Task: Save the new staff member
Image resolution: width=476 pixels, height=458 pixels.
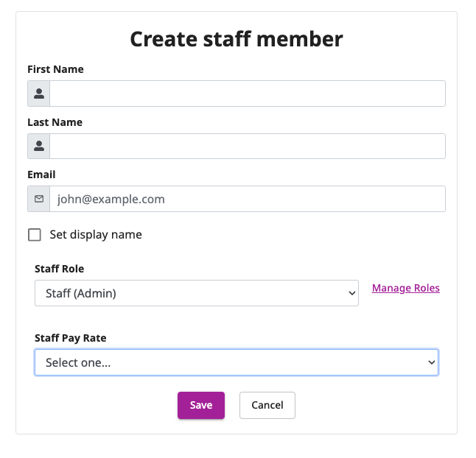Action: coord(201,405)
